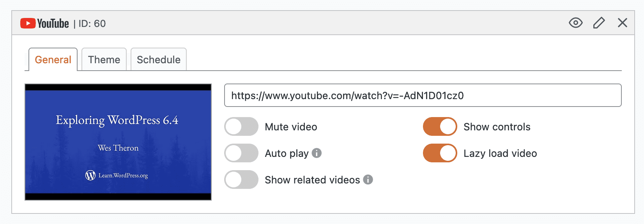644x224 pixels.
Task: Enable the Mute video switch
Action: point(241,127)
